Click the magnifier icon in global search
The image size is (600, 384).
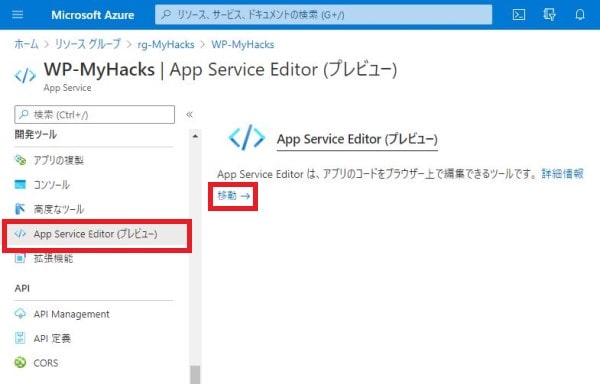(166, 15)
